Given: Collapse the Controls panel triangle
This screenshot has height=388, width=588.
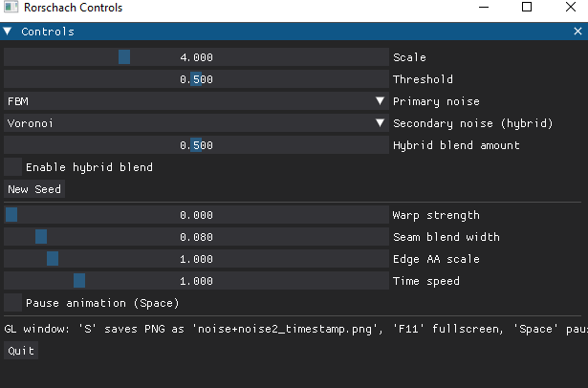Looking at the screenshot, I should click(9, 32).
